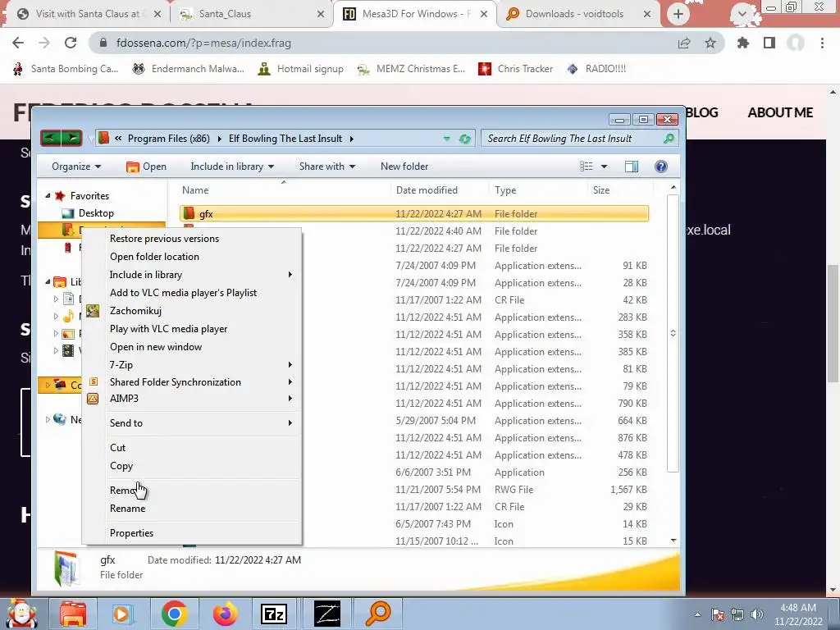The height and width of the screenshot is (630, 840).
Task: Refresh the Explorer folder view
Action: [464, 139]
